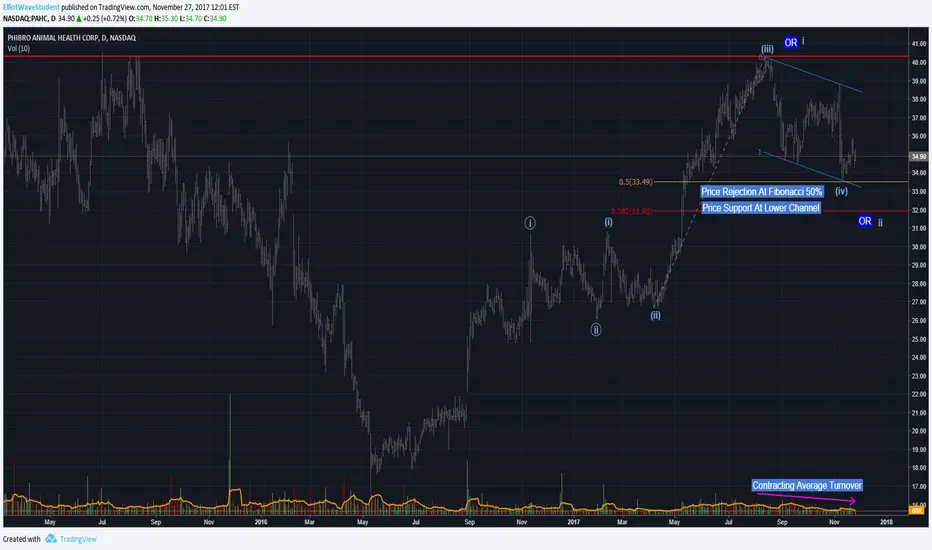Click the 2017 label on time axis

pyautogui.click(x=574, y=522)
